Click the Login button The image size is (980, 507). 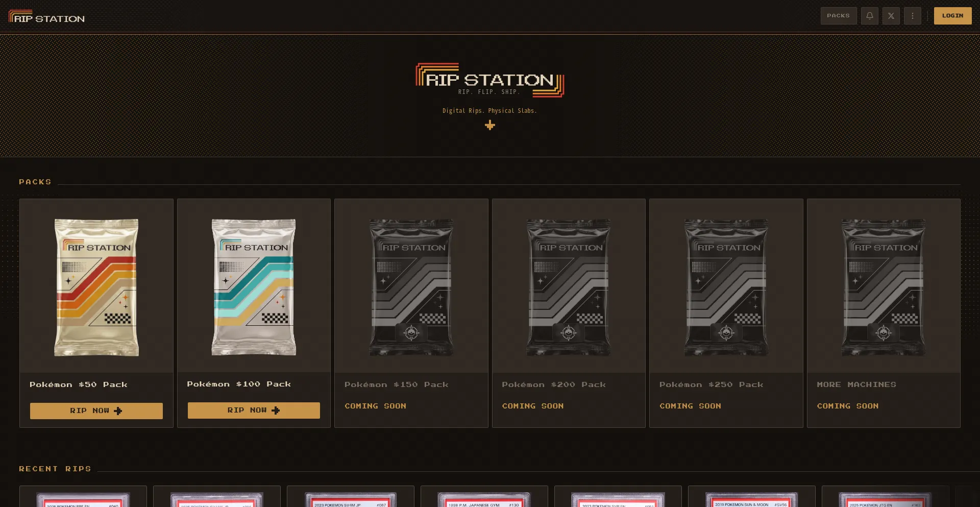[x=952, y=16]
